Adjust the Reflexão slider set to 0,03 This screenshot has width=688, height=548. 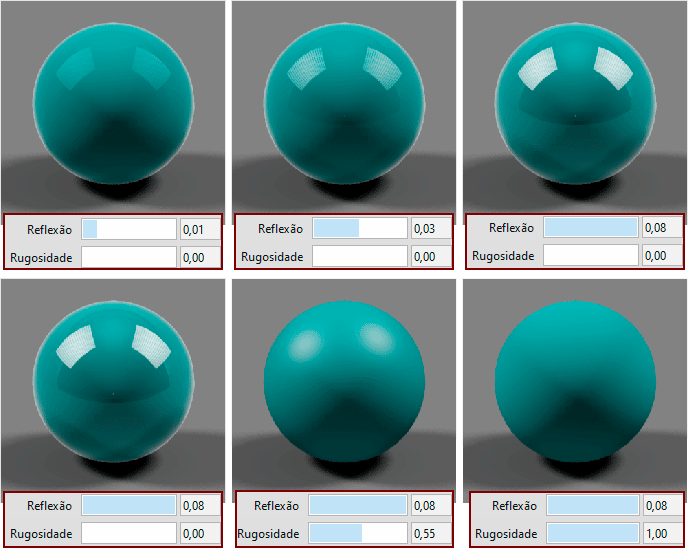click(359, 229)
